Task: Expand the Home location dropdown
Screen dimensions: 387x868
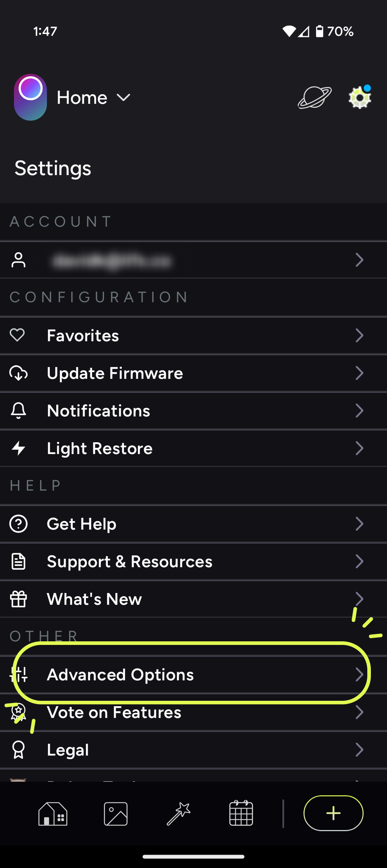Action: 94,97
